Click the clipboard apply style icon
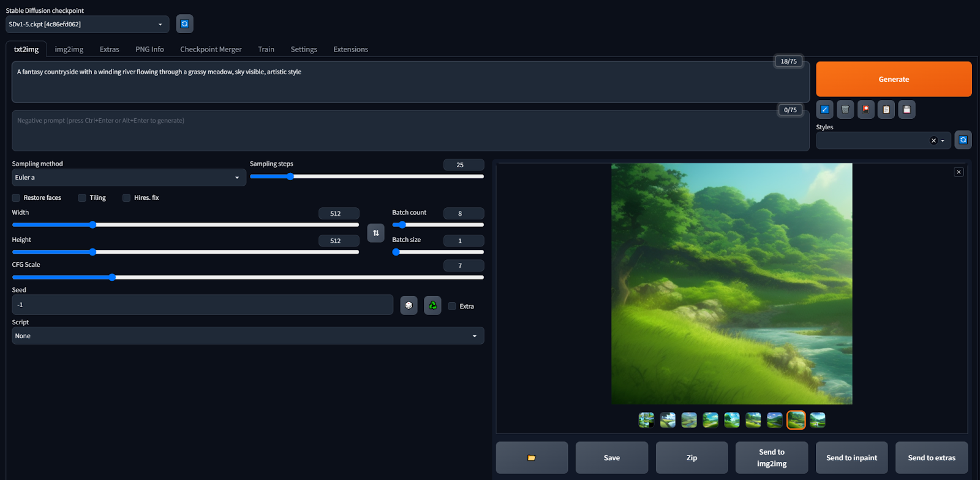980x480 pixels. point(886,110)
